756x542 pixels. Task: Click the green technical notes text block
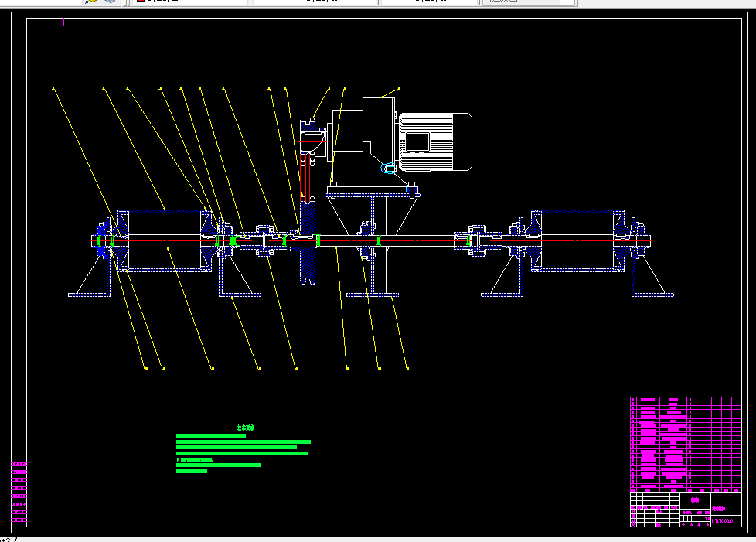click(x=243, y=453)
